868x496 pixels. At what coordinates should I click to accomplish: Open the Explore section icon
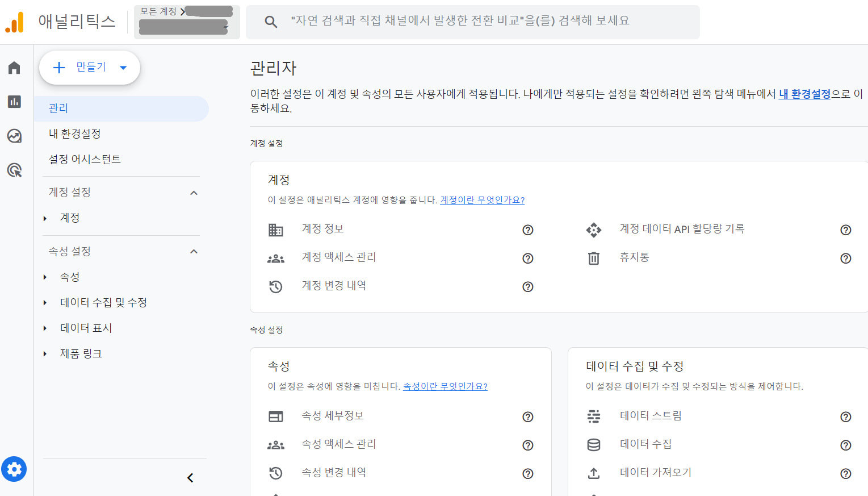(x=14, y=136)
